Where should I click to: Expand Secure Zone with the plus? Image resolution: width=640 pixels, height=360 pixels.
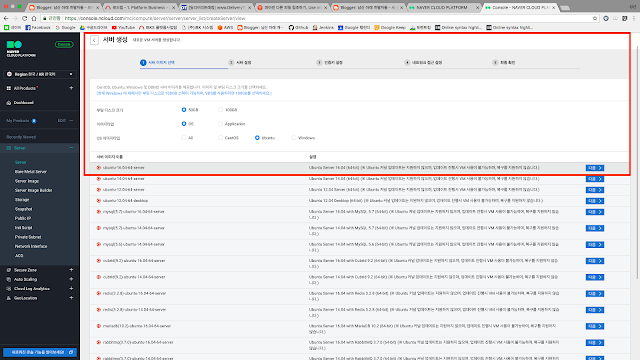(x=71, y=270)
